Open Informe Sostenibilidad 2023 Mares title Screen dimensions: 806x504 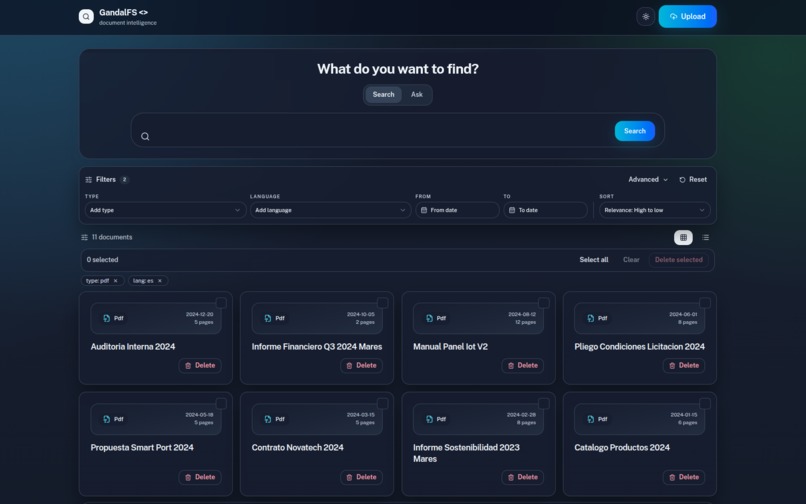coord(466,453)
